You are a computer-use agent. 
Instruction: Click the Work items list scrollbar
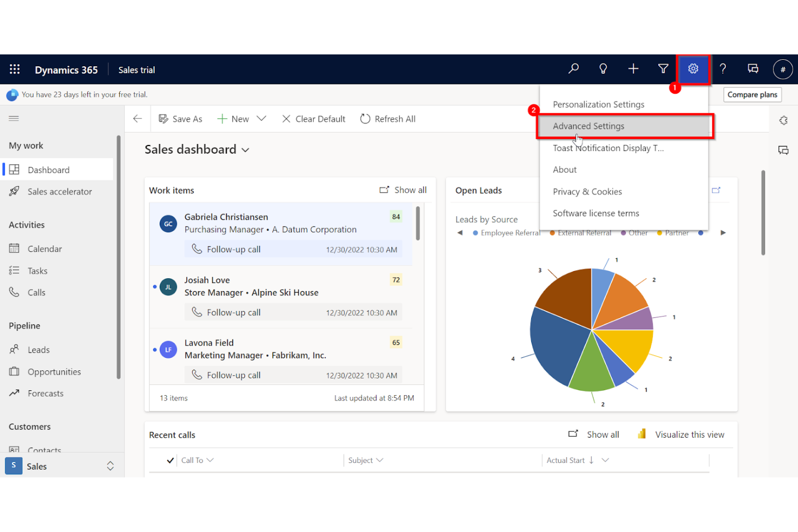tap(418, 224)
